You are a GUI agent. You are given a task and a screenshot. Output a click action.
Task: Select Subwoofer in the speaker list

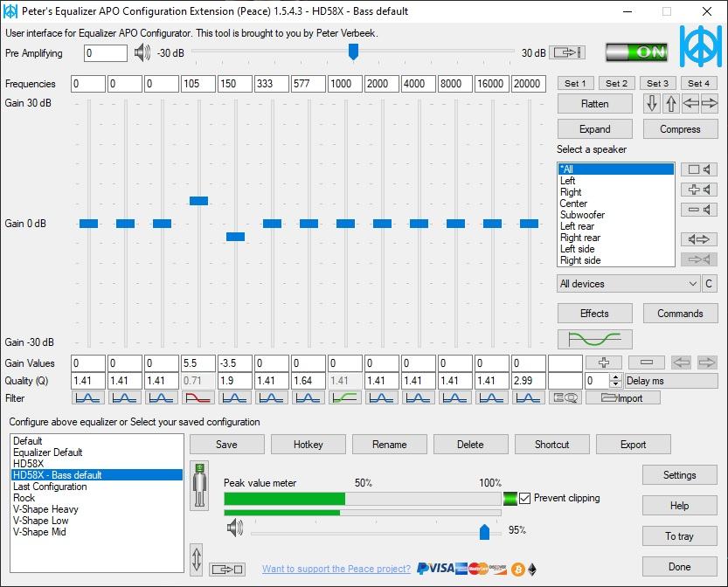(x=615, y=215)
